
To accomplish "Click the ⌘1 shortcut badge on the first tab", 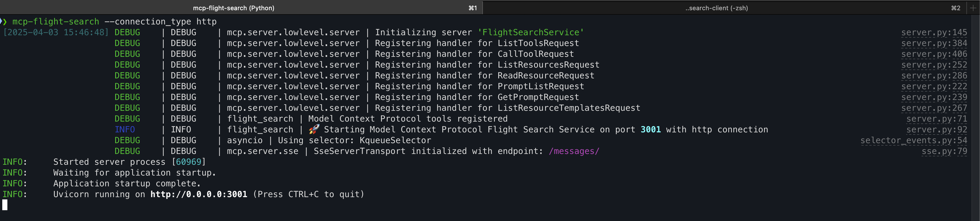I will point(472,8).
